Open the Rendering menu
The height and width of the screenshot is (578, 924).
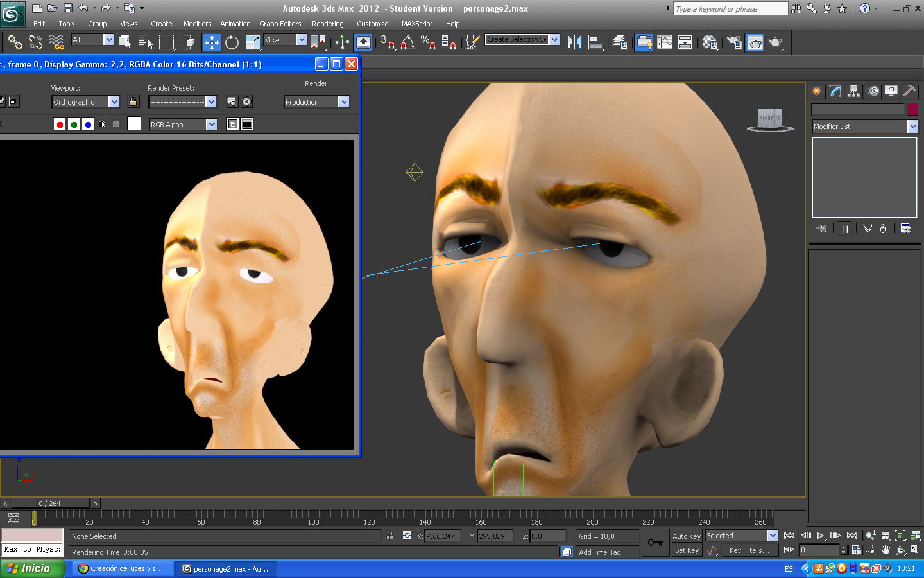(x=328, y=24)
